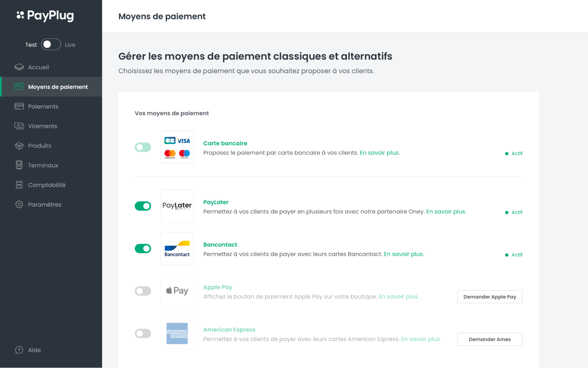Open the Aide help icon

[x=19, y=350]
